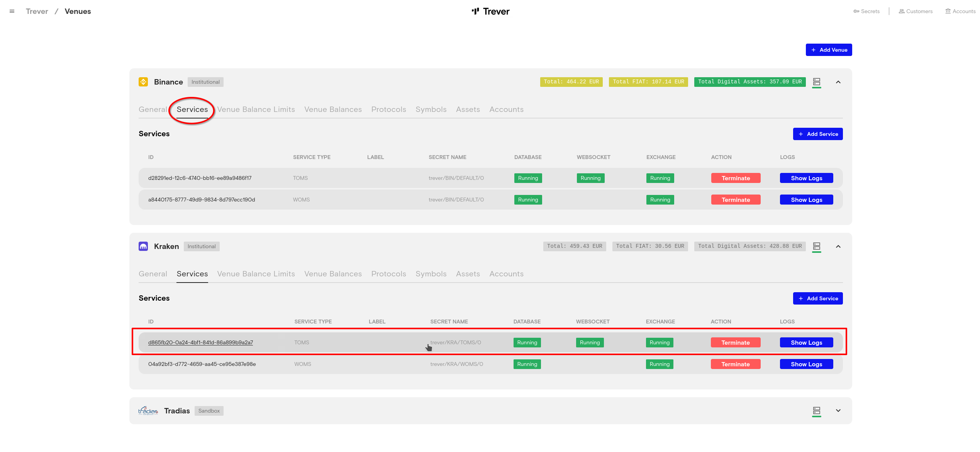Open Secrets via key icon
This screenshot has width=980, height=452.
[856, 11]
